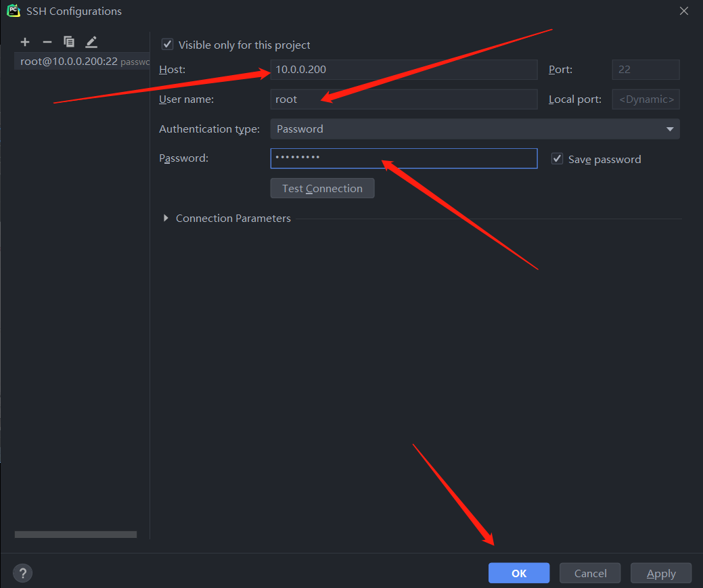The height and width of the screenshot is (588, 703).
Task: Focus the User name field
Action: 403,99
